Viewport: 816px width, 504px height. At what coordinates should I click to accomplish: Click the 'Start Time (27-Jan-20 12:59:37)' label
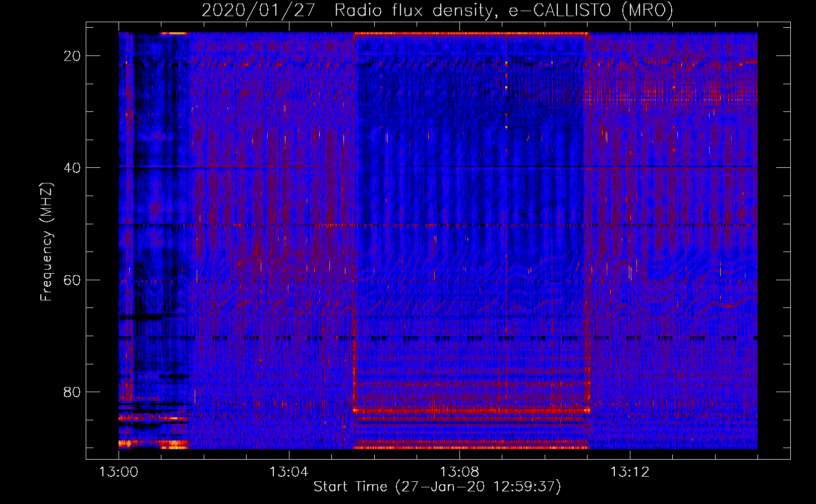point(437,487)
